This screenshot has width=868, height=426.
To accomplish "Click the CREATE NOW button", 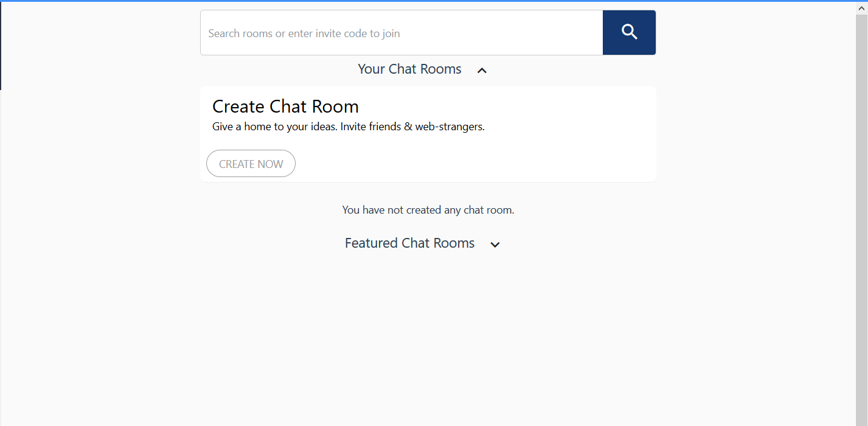I will (251, 164).
